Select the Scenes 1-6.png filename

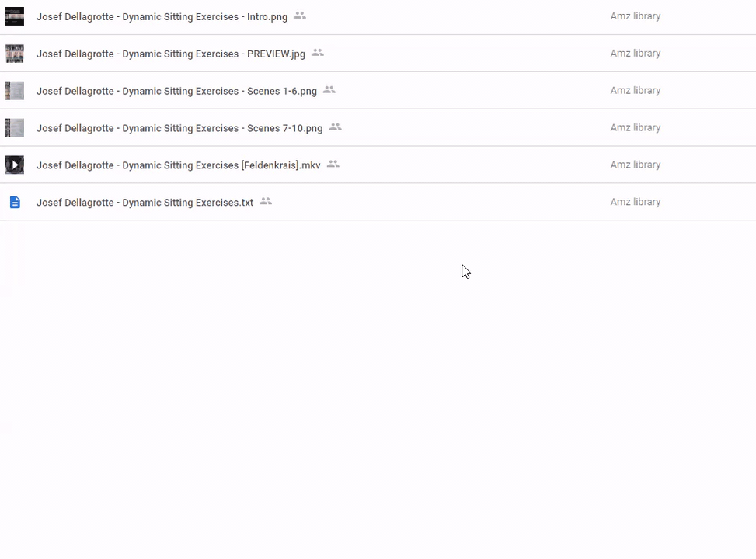(176, 91)
